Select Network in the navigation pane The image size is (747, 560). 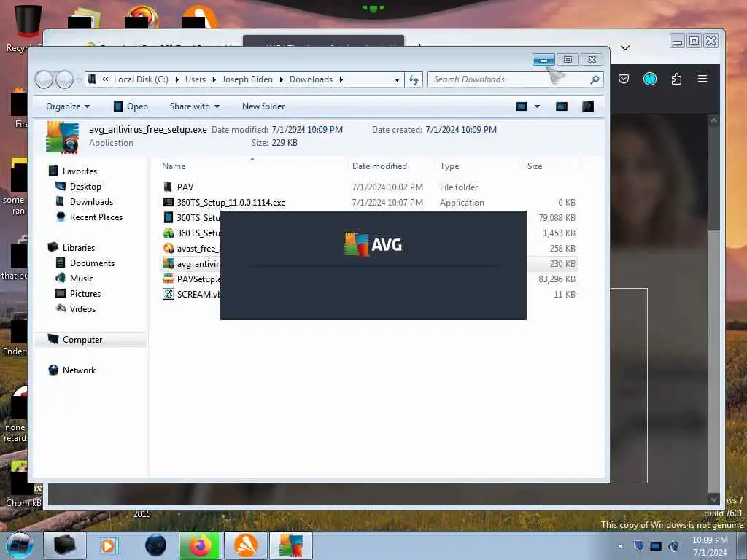[x=79, y=370]
